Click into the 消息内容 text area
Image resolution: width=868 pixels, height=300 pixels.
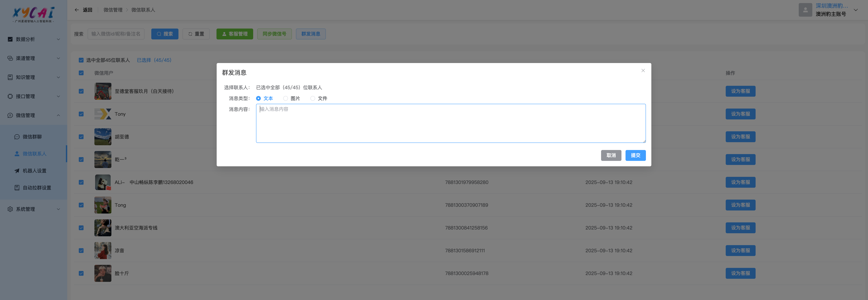click(x=450, y=123)
